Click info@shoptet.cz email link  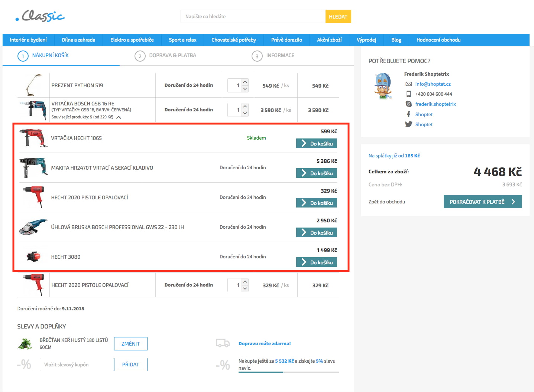433,84
